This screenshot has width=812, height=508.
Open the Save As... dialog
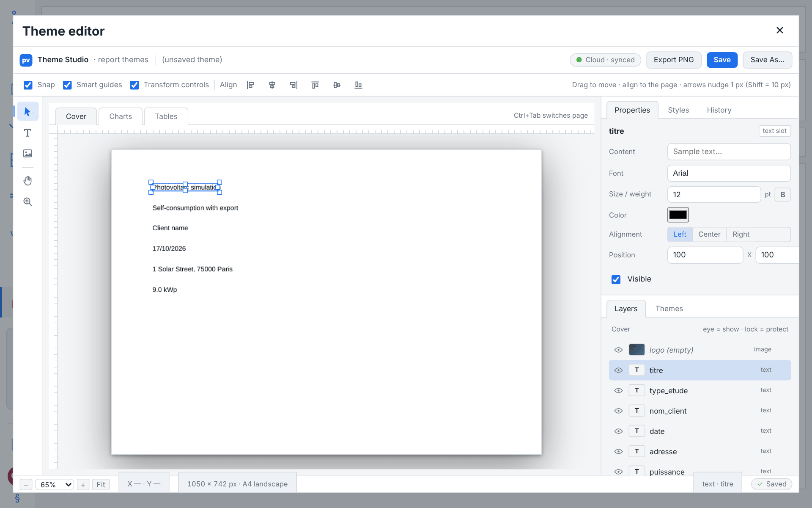tap(767, 60)
